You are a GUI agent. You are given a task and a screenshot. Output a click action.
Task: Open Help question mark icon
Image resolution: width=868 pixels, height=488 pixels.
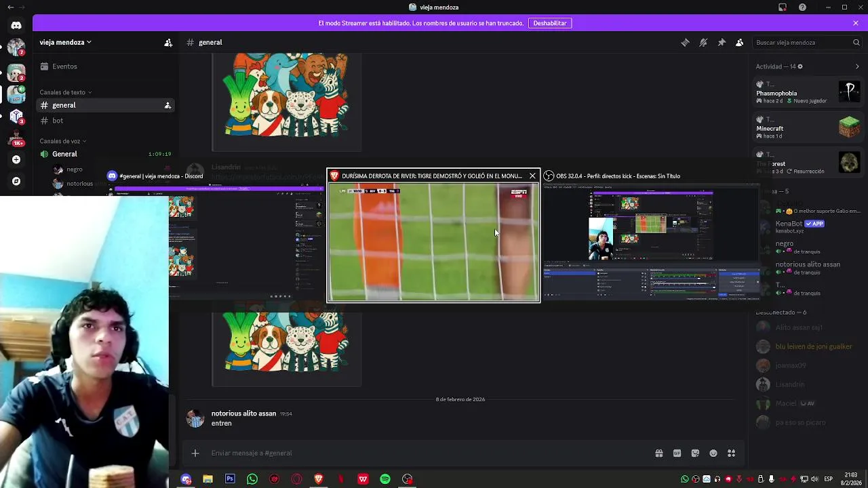click(x=803, y=7)
